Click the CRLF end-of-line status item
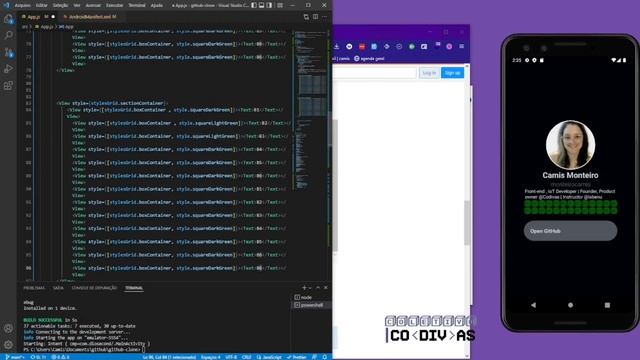Image resolution: width=640 pixels, height=360 pixels. (247, 357)
